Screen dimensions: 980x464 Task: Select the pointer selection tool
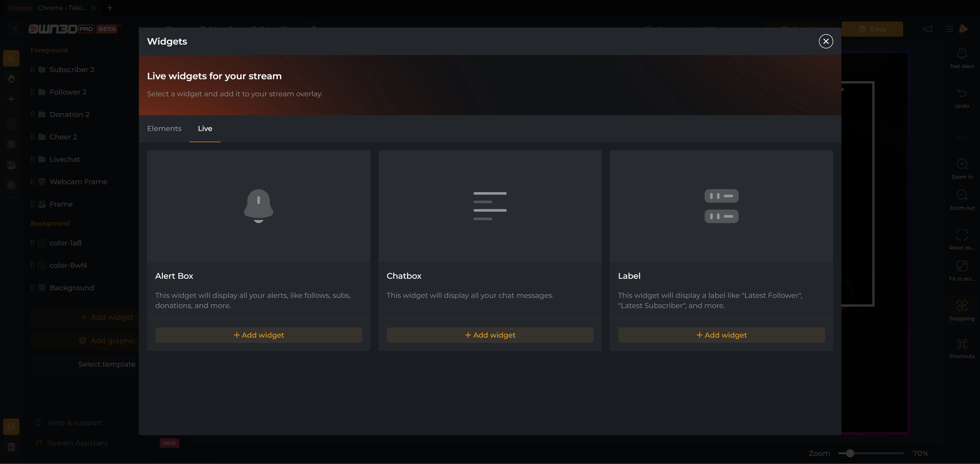click(x=11, y=58)
